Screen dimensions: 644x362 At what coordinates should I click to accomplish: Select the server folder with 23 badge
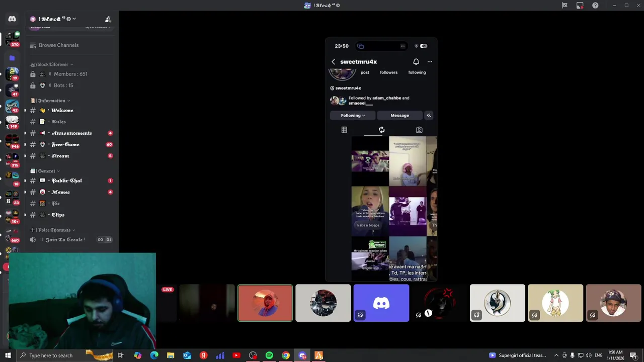pyautogui.click(x=12, y=198)
